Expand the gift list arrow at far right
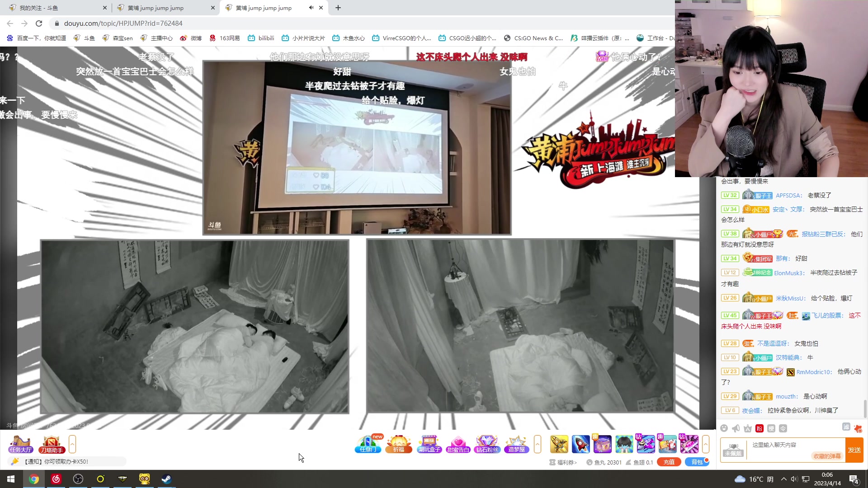The height and width of the screenshot is (488, 868). (x=706, y=444)
